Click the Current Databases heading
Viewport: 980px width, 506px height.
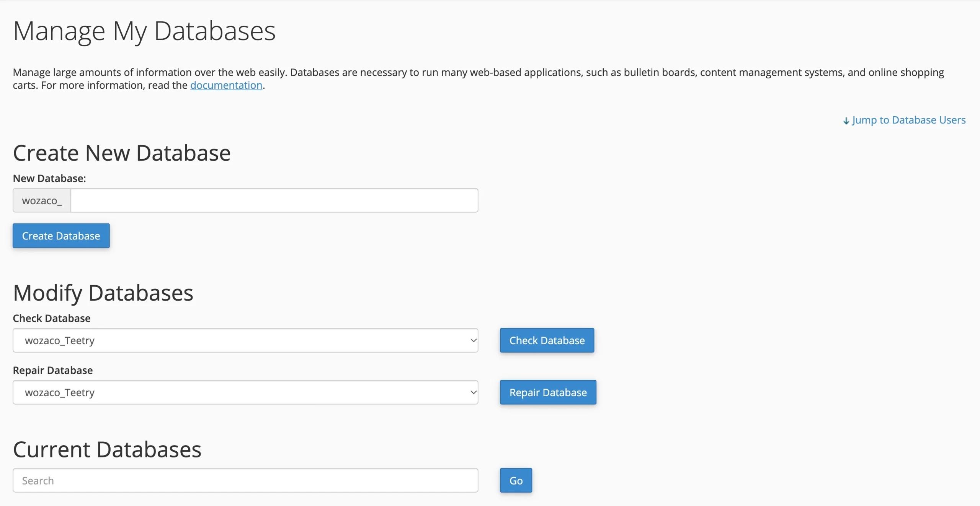[x=107, y=449]
